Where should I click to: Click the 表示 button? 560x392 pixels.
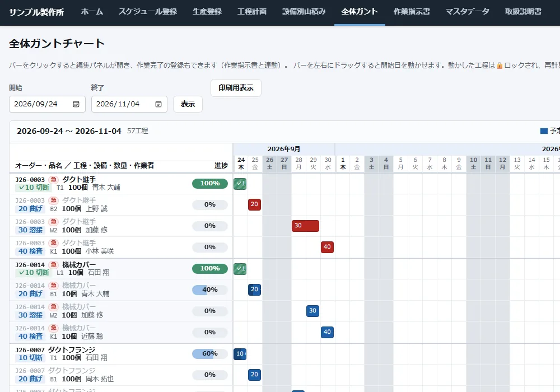tap(188, 104)
